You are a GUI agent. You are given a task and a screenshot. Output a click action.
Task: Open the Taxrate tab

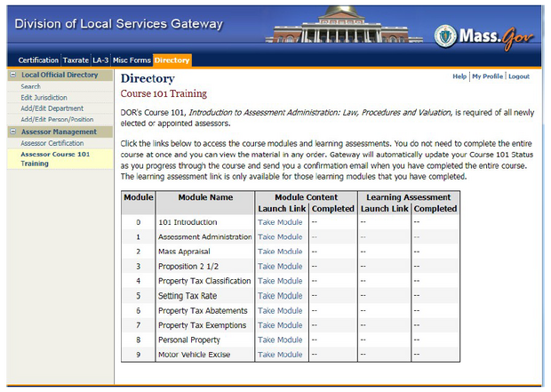(76, 60)
